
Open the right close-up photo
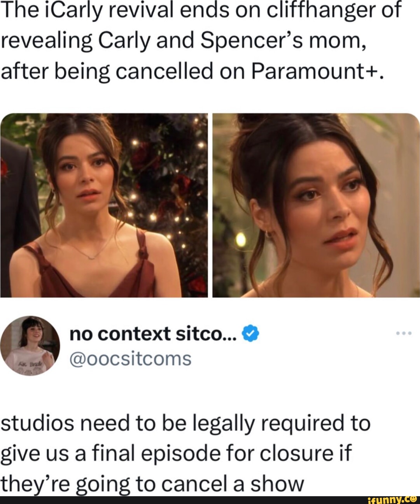click(x=316, y=205)
